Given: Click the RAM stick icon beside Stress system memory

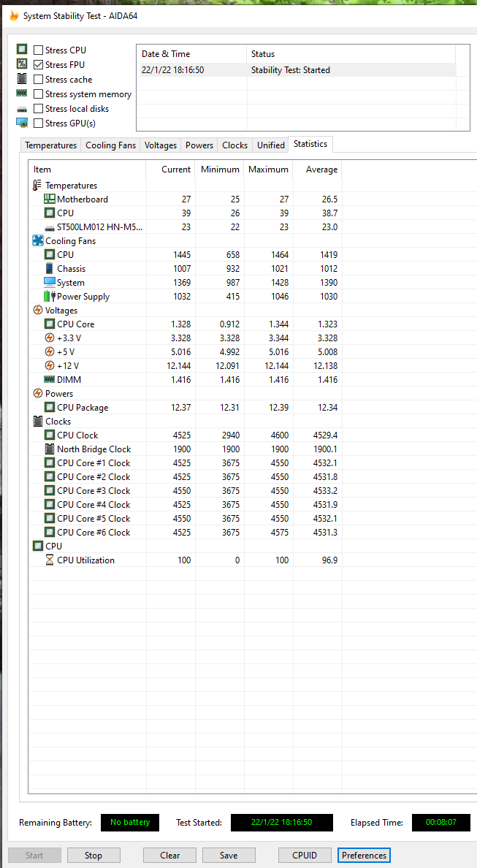Looking at the screenshot, I should click(x=22, y=94).
